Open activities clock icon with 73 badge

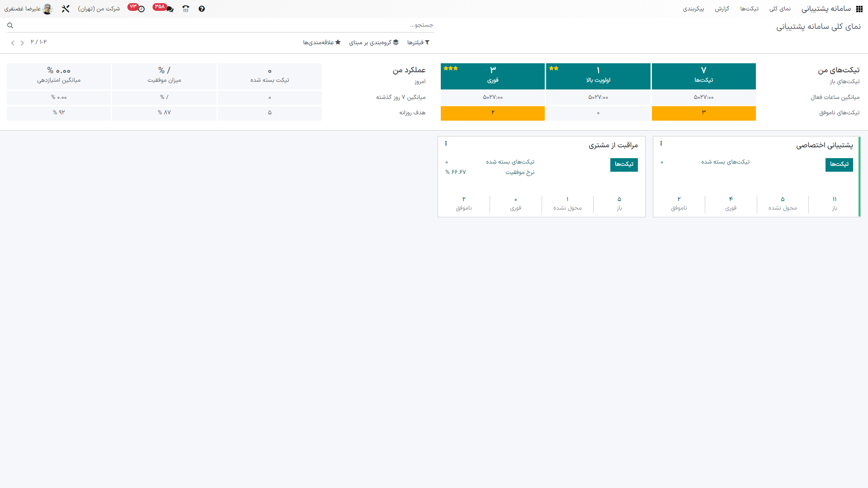coord(141,9)
